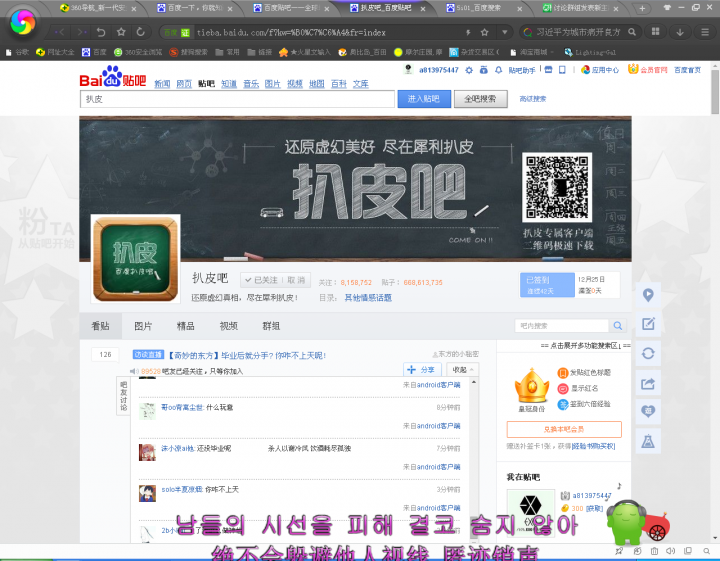This screenshot has width=720, height=561.
Task: Open the 搜狗搜索 bookmark
Action: pyautogui.click(x=189, y=52)
